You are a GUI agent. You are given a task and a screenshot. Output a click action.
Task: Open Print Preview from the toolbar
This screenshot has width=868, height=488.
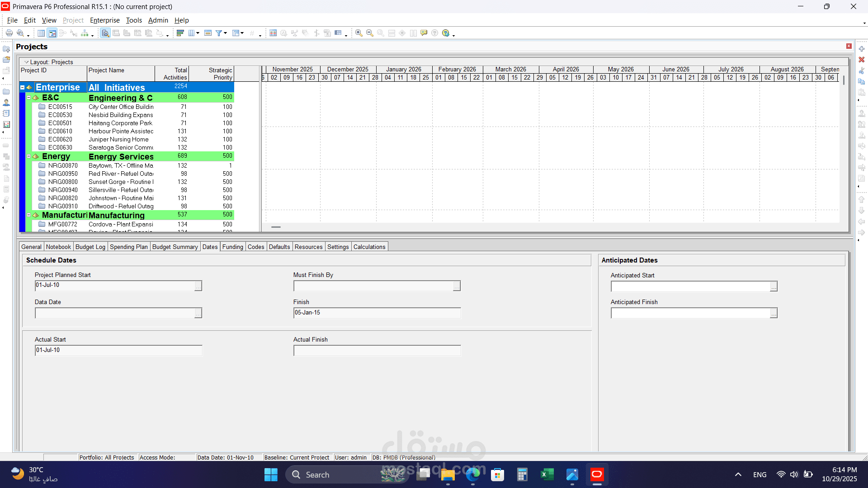point(20,33)
